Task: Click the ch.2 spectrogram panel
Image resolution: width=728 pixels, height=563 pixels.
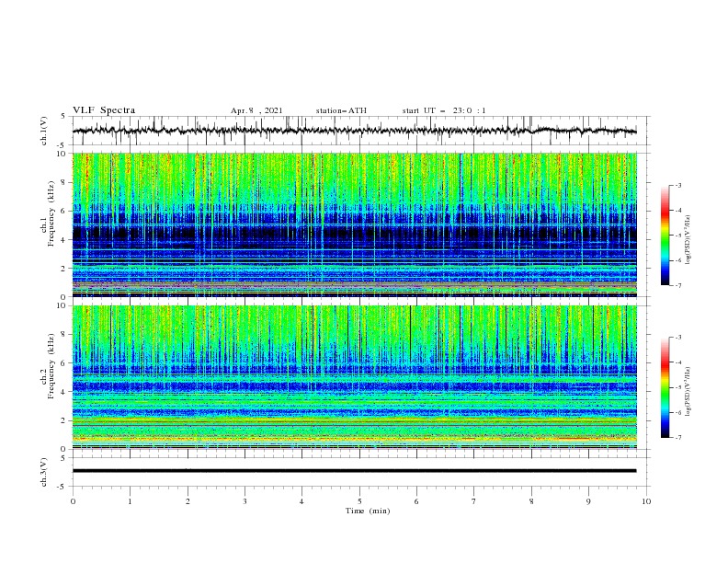Action: (355, 377)
